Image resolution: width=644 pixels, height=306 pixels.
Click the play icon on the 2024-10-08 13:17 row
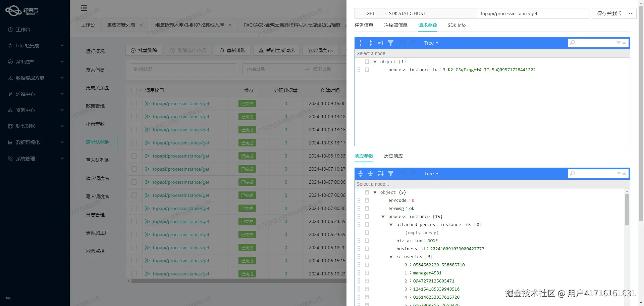(147, 143)
